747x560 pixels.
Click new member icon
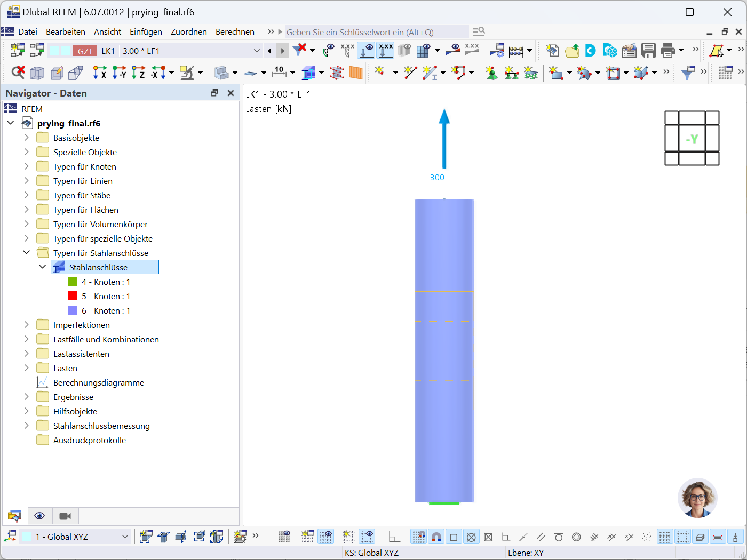pos(429,73)
